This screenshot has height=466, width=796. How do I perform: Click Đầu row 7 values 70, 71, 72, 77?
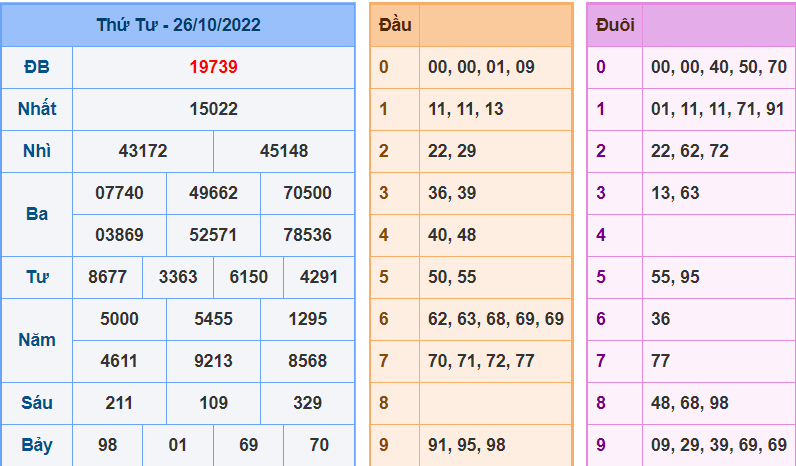coord(481,361)
